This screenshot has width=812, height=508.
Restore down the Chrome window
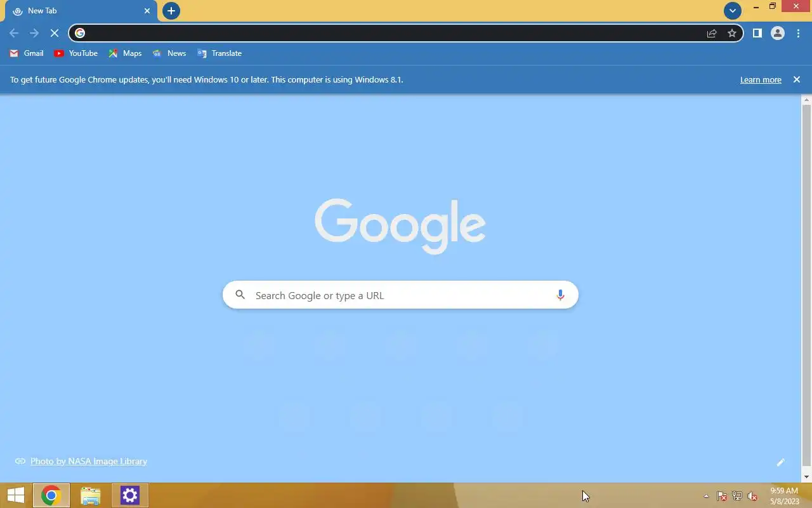click(773, 6)
